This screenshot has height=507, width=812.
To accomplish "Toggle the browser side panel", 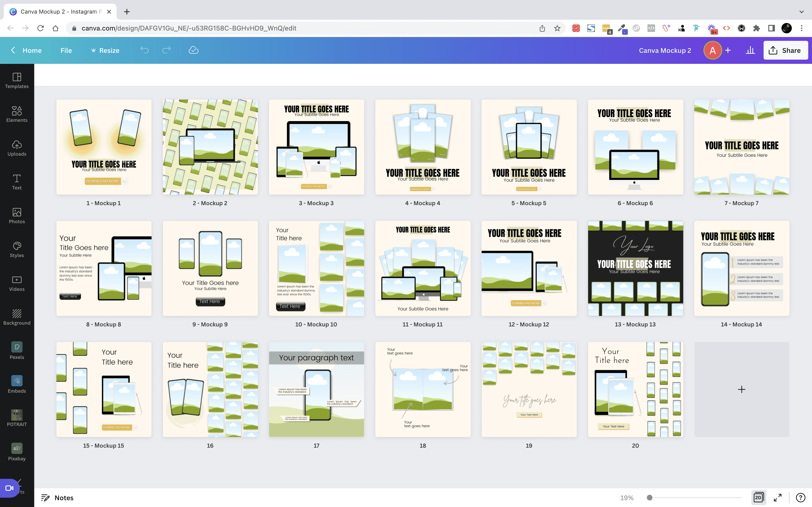I will (771, 28).
